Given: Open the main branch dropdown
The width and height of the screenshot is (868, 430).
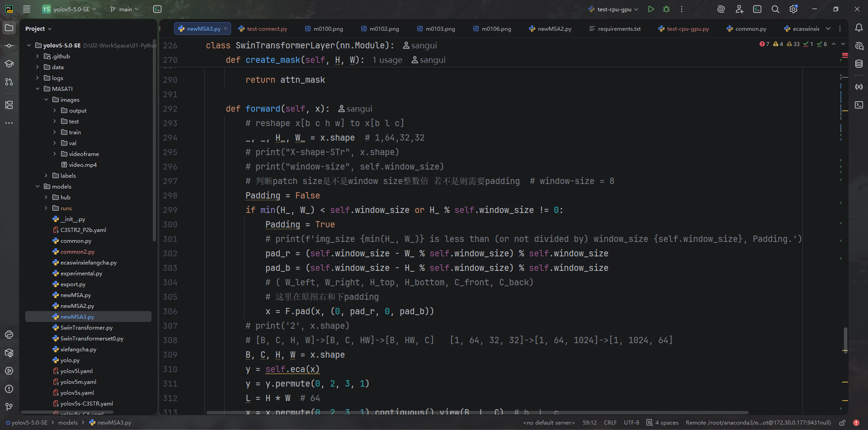Looking at the screenshot, I should 124,9.
